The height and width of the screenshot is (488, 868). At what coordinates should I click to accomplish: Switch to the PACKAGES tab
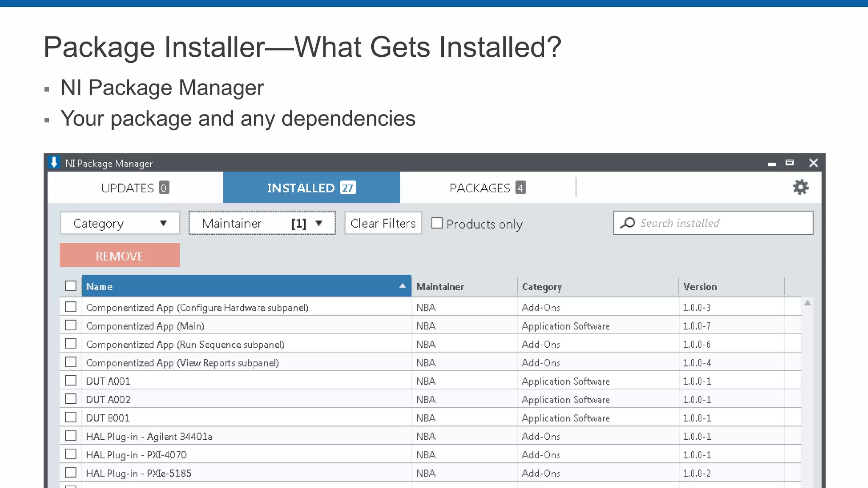click(x=487, y=188)
